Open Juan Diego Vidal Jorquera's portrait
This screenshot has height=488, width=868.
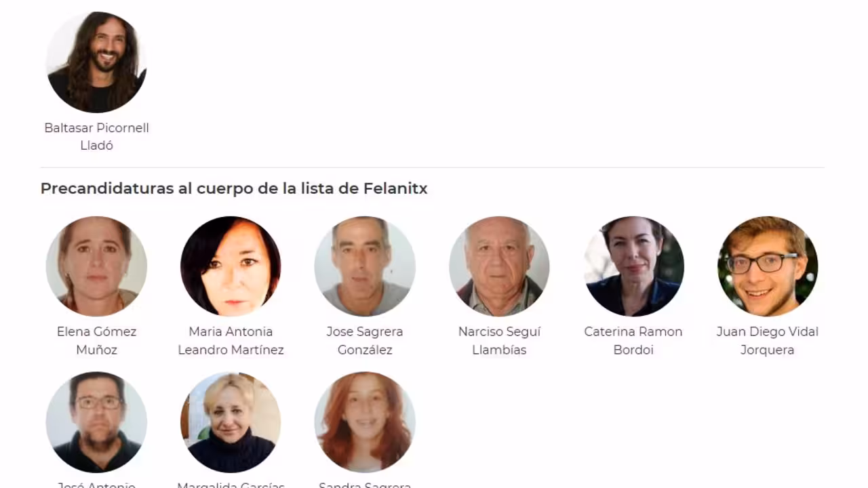pos(768,266)
